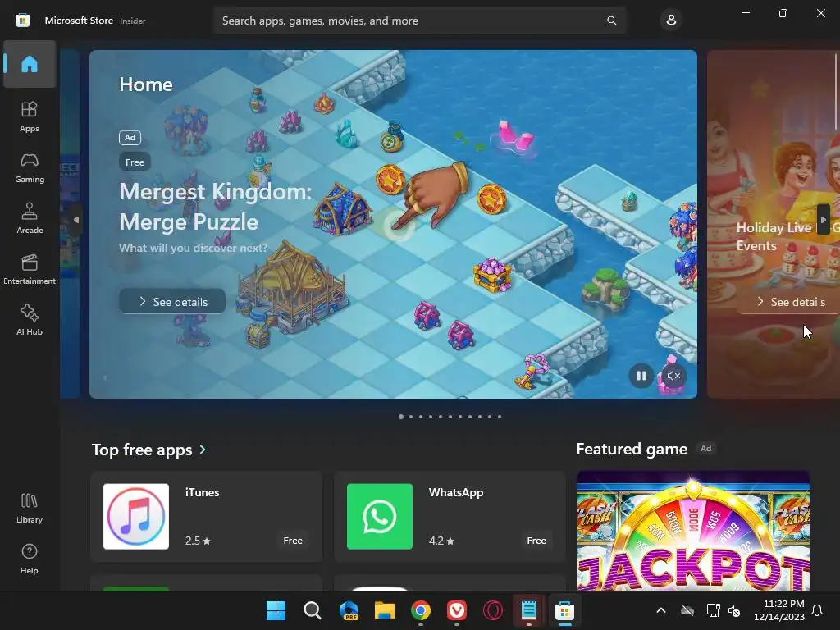Switch to Vivaldi browser on taskbar
Viewport: 840px width, 630px height.
457,610
